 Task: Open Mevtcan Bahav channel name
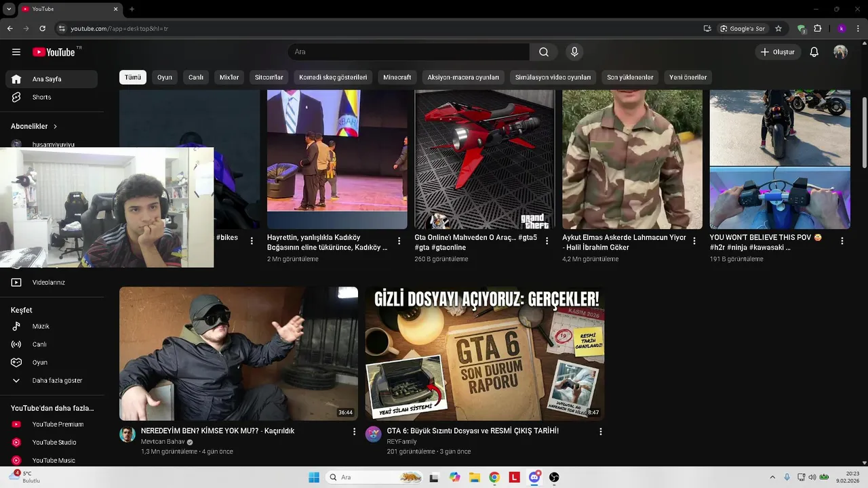[163, 442]
